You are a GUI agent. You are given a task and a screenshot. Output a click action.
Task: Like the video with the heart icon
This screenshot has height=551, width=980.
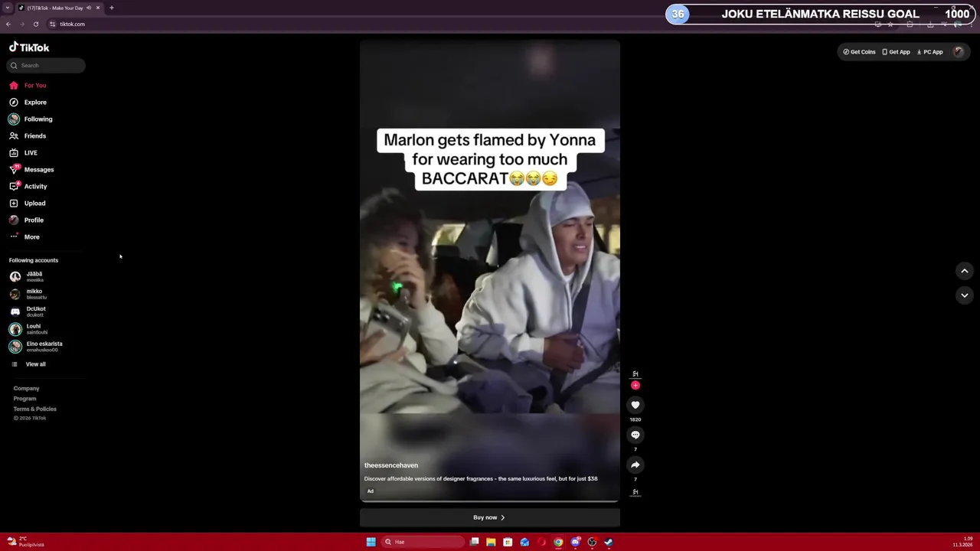[635, 405]
